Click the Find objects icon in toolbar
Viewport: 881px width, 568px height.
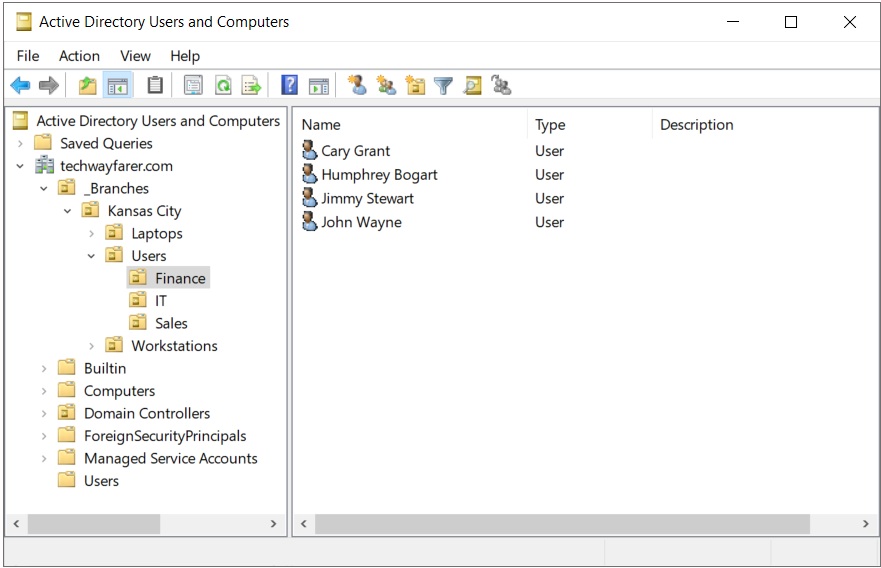(x=472, y=86)
